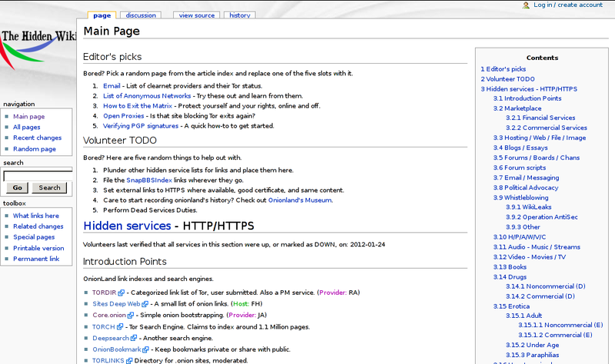The image size is (615, 364).
Task: Jump to 3.9.2 Operation AntiSec in contents
Action: point(542,217)
